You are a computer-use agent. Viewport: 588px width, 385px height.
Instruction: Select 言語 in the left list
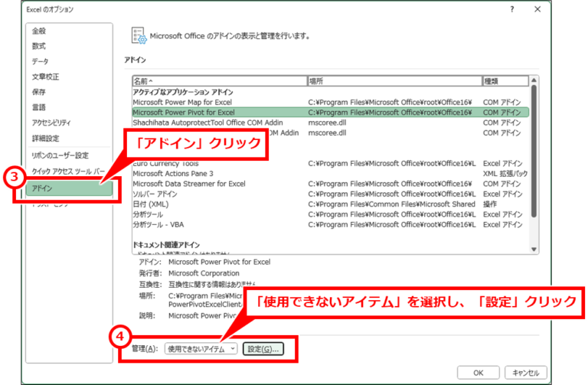pyautogui.click(x=69, y=108)
